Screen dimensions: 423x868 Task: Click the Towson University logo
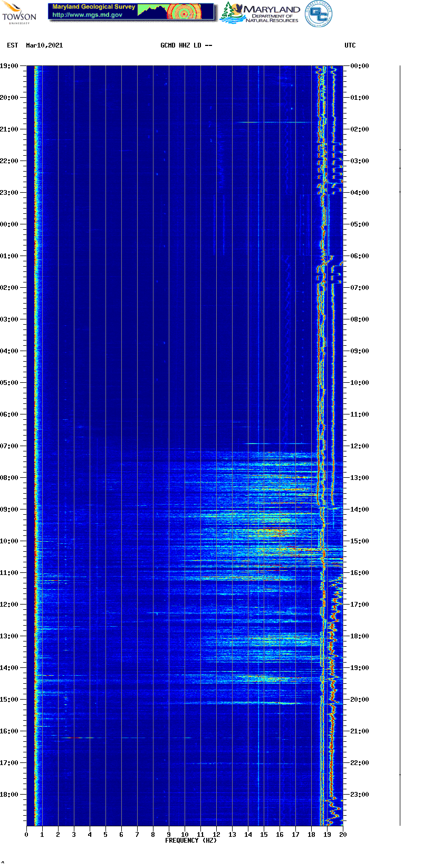19,13
